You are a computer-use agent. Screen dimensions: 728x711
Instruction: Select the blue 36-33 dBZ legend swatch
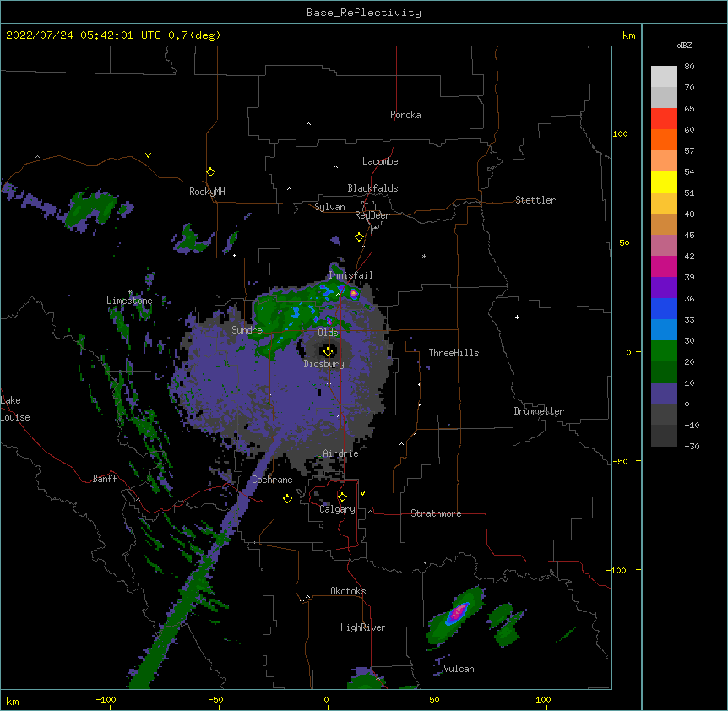click(664, 308)
